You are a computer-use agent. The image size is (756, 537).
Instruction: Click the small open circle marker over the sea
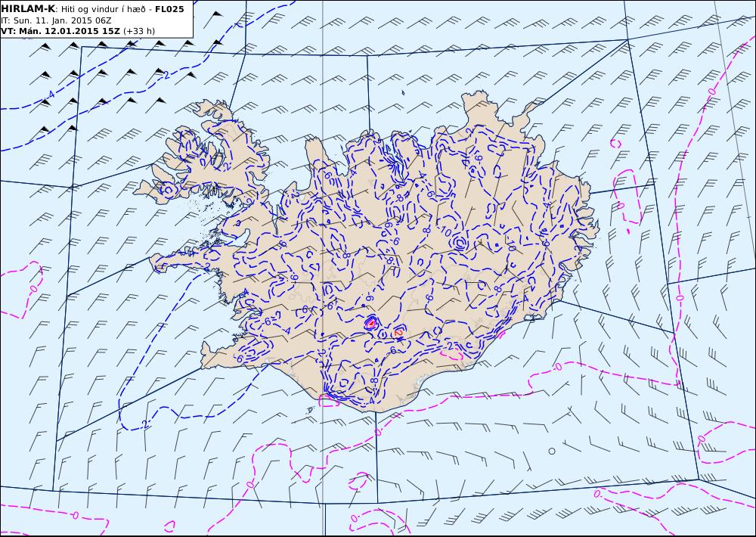[552, 451]
